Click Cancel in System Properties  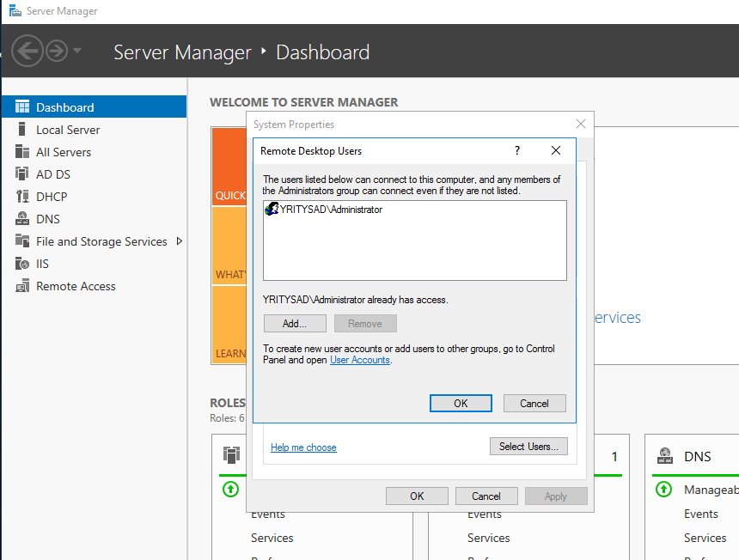(x=486, y=496)
